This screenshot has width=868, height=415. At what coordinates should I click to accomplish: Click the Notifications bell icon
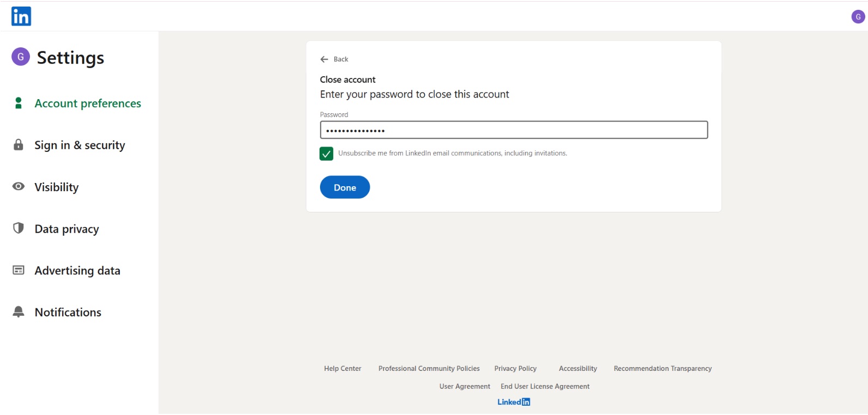(19, 312)
